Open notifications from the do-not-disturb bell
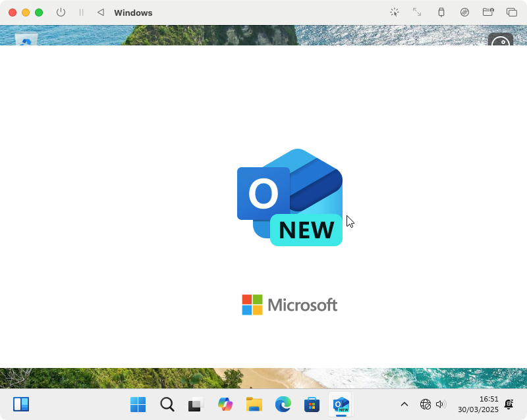Viewport: 527px width, 420px height. [509, 404]
